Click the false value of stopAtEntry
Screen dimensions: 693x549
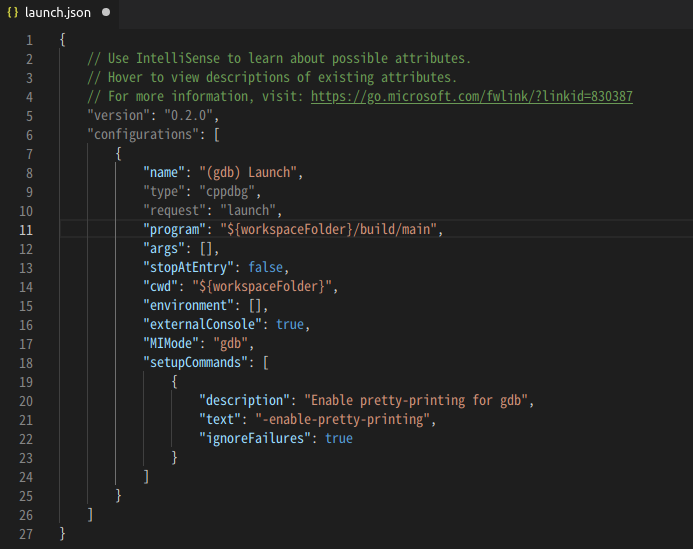click(x=265, y=267)
